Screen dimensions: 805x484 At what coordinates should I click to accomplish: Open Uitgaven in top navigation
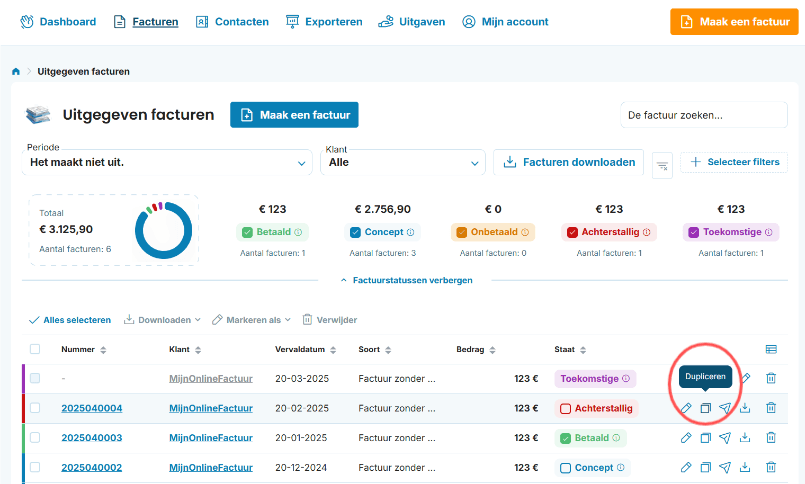(x=412, y=22)
